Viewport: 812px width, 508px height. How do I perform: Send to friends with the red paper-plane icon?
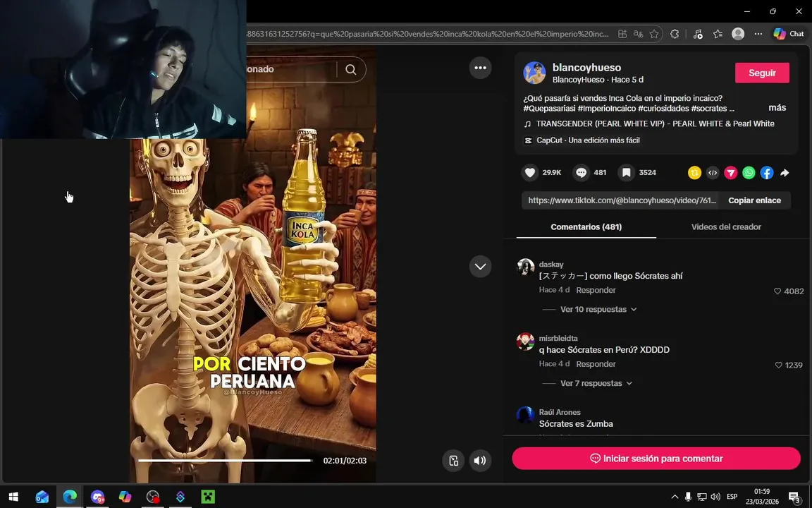tap(731, 173)
